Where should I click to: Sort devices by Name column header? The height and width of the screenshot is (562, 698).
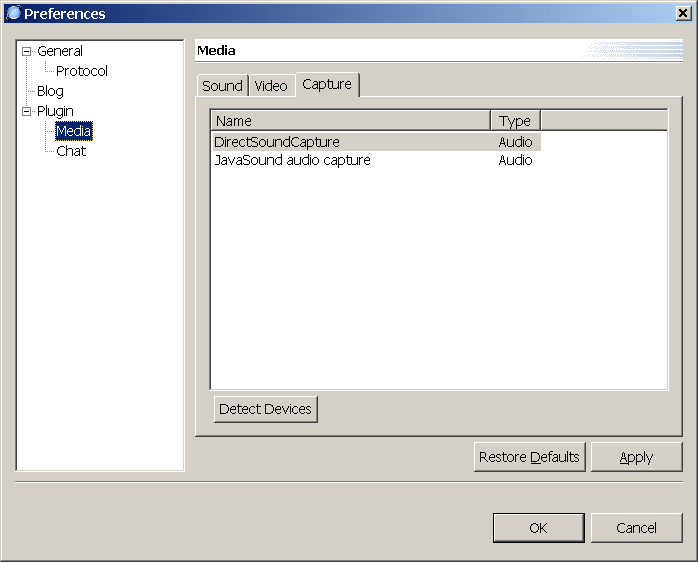(x=350, y=121)
